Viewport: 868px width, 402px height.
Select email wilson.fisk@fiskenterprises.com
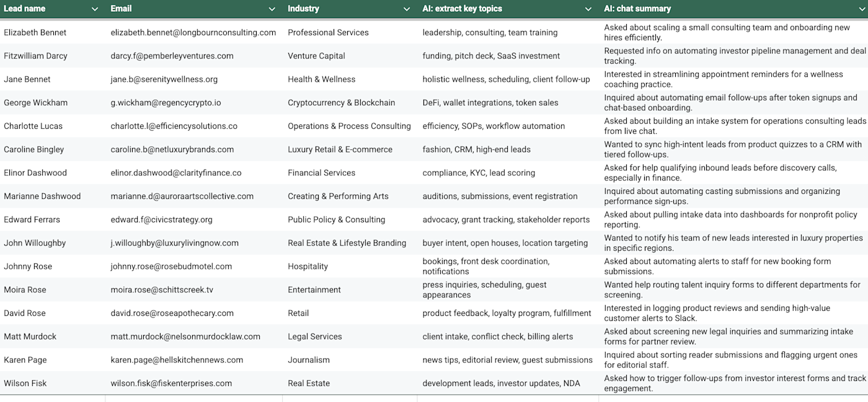point(171,383)
